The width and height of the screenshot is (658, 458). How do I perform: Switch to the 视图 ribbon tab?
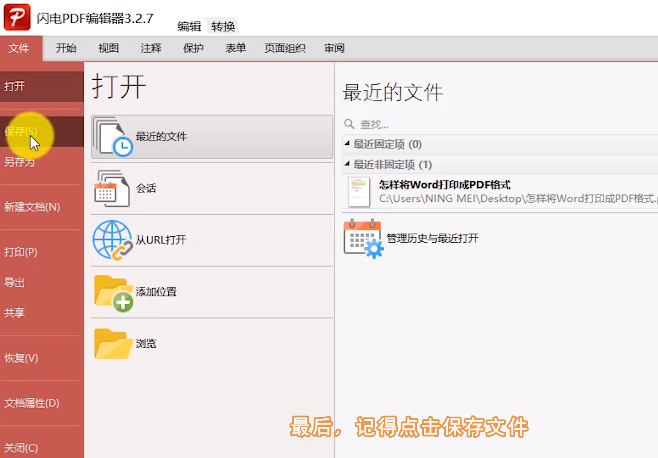[109, 48]
